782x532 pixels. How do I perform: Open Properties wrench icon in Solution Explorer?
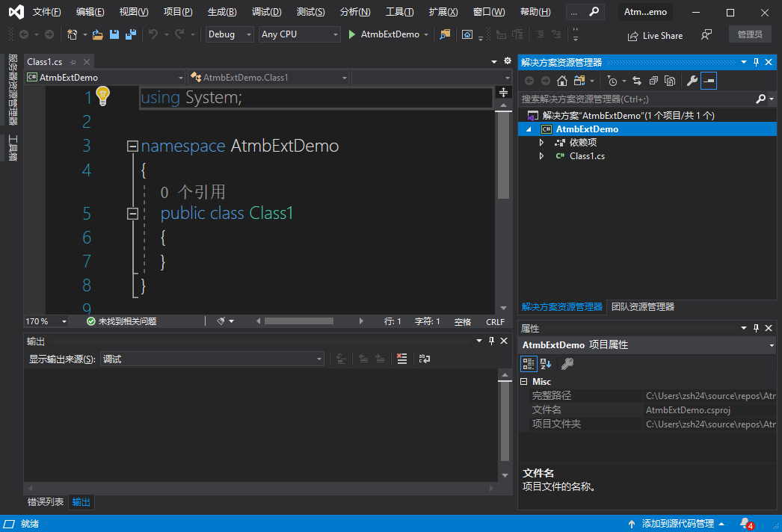click(x=692, y=81)
